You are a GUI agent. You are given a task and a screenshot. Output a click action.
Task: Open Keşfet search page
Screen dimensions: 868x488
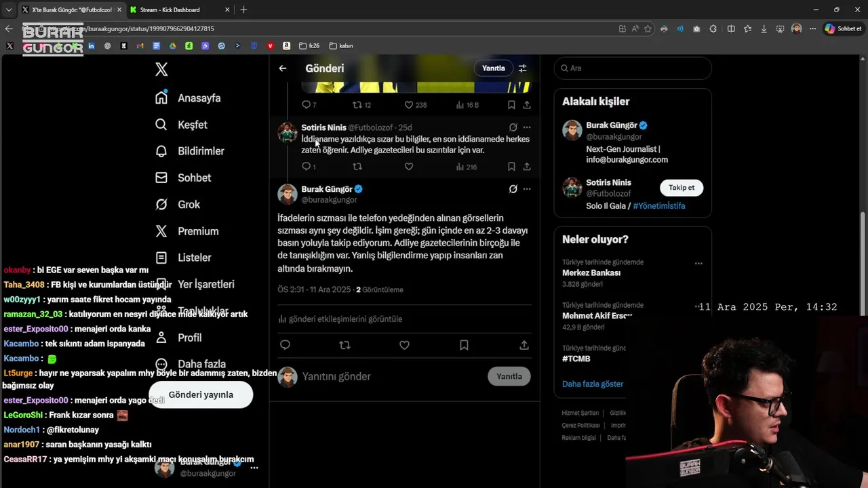point(181,125)
